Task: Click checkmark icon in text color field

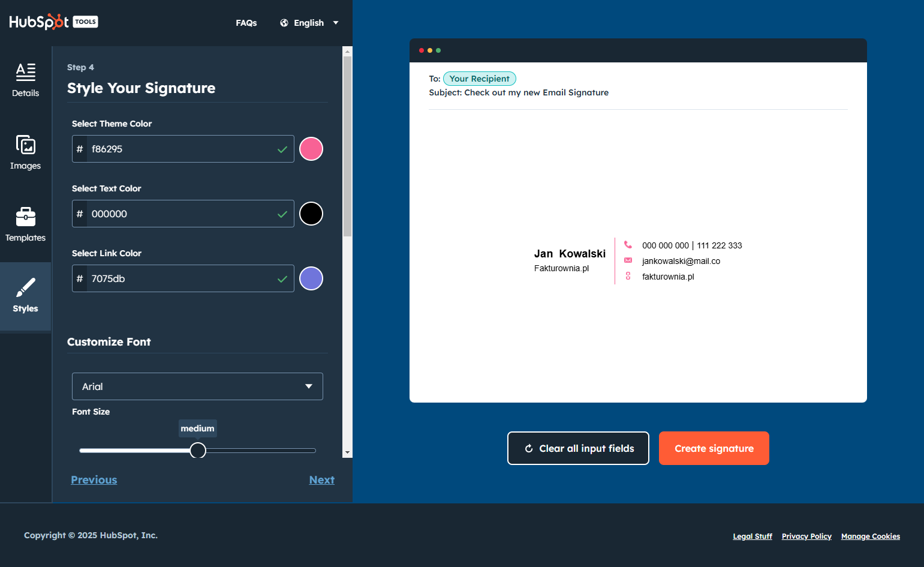Action: tap(282, 214)
